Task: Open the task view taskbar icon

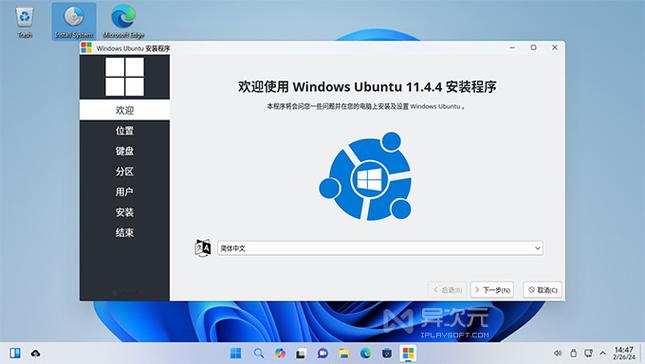Action: click(302, 353)
